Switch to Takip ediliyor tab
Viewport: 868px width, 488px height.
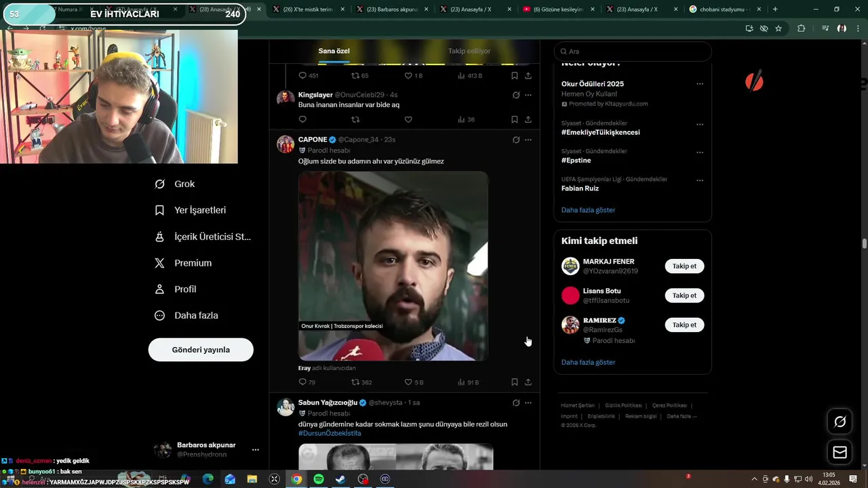[x=469, y=51]
